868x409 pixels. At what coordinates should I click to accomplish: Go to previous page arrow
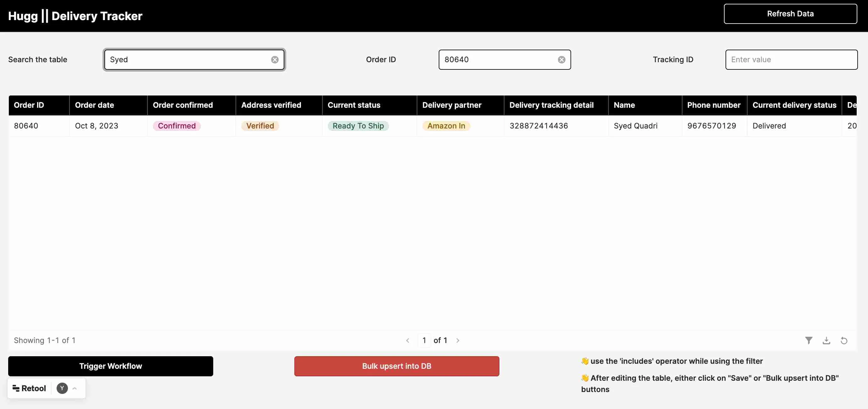click(408, 340)
